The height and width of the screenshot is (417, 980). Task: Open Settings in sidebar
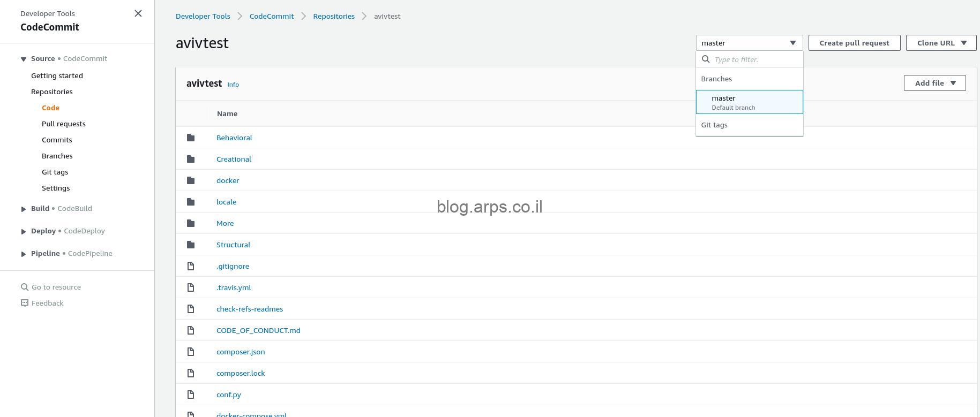pyautogui.click(x=56, y=188)
